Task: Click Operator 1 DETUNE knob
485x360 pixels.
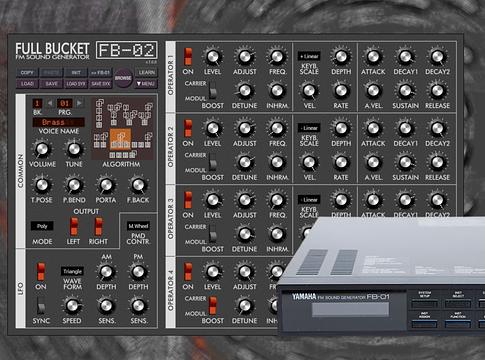Action: point(245,91)
